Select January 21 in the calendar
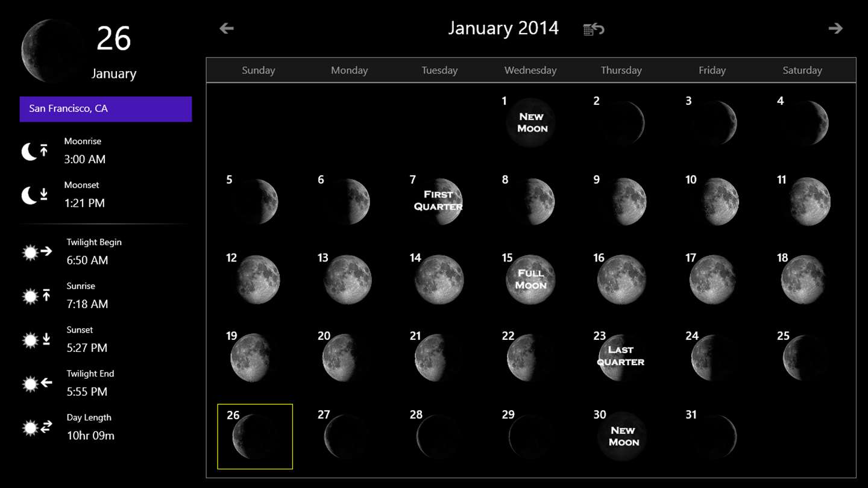Viewport: 868px width, 488px height. (x=438, y=357)
